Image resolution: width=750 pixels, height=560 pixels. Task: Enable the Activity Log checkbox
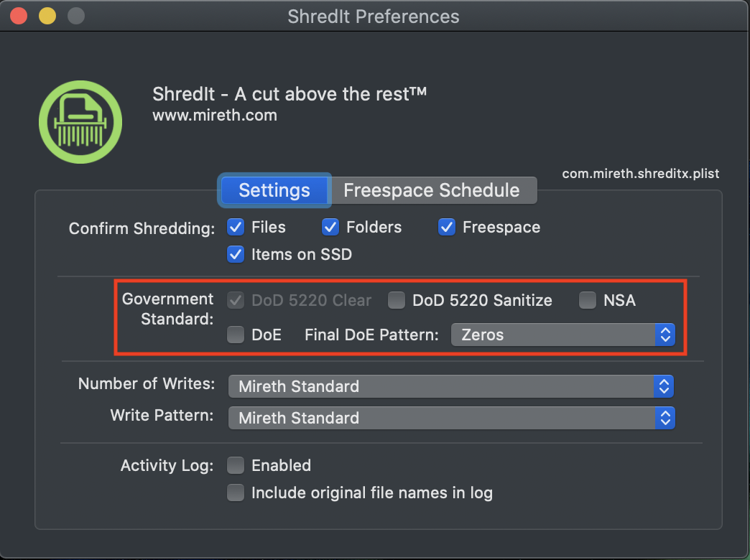click(236, 465)
